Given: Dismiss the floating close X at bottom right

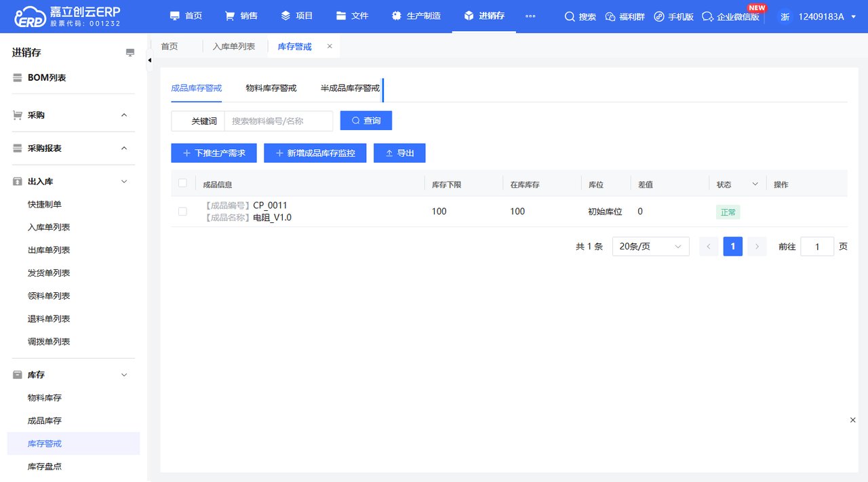Looking at the screenshot, I should (x=853, y=420).
